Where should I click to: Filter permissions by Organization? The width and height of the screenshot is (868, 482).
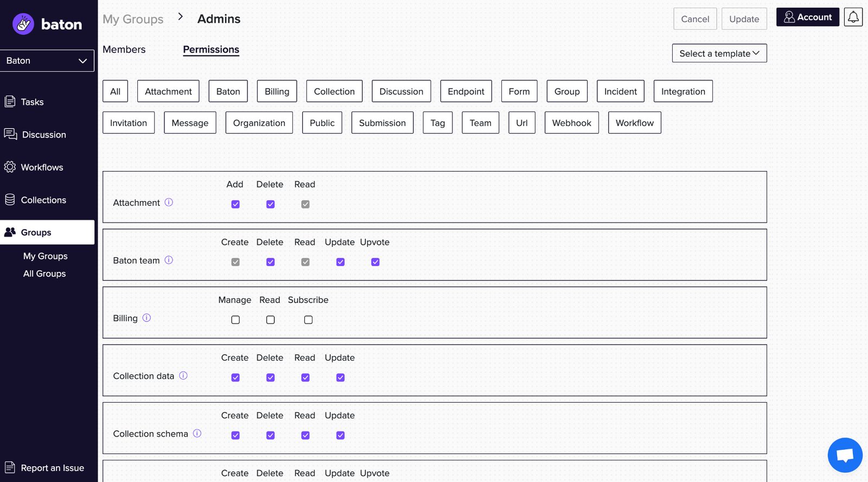tap(259, 123)
